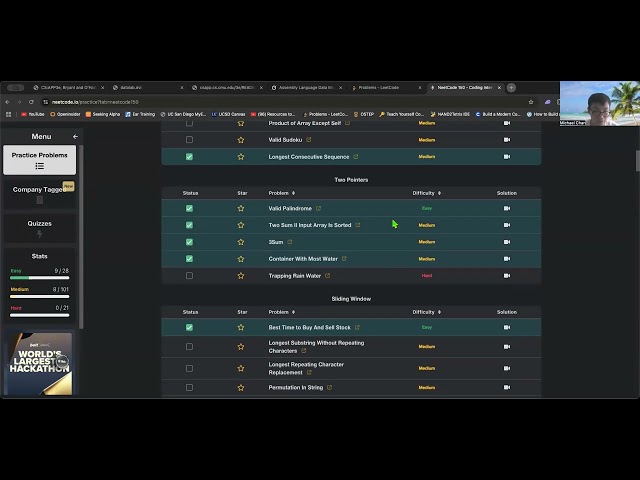640x480 pixels.
Task: Star the Valid Palindrome problem
Action: pos(241,209)
